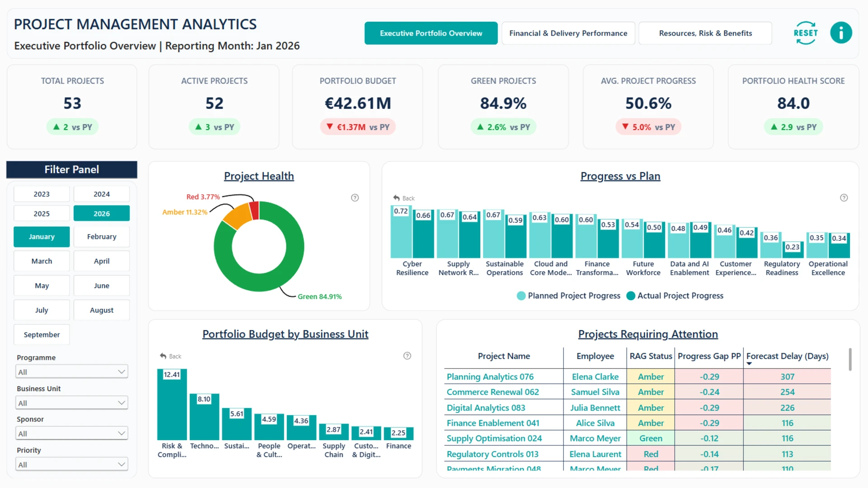The width and height of the screenshot is (868, 488).
Task: Click the RESET filters icon
Action: 806,33
